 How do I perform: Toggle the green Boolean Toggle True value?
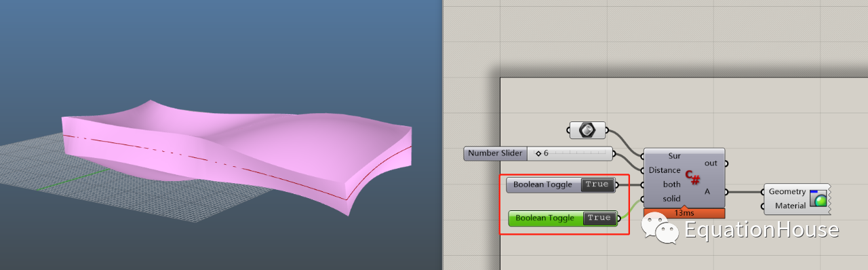pos(599,218)
